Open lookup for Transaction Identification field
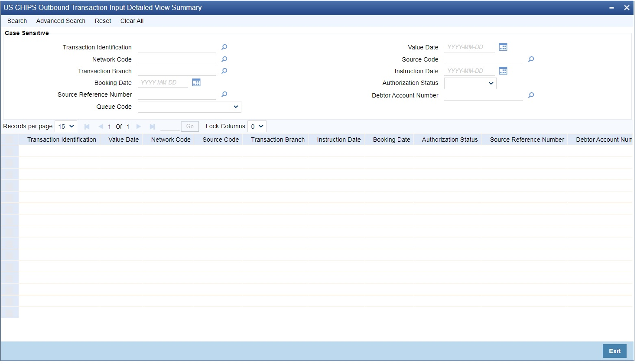 click(x=224, y=47)
